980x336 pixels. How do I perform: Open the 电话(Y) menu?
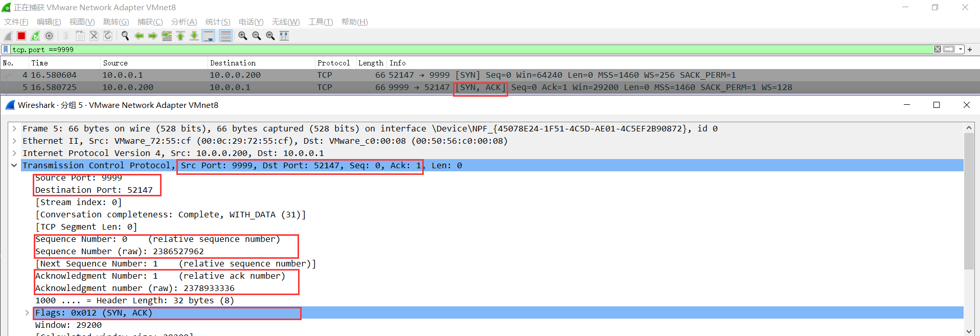[251, 22]
